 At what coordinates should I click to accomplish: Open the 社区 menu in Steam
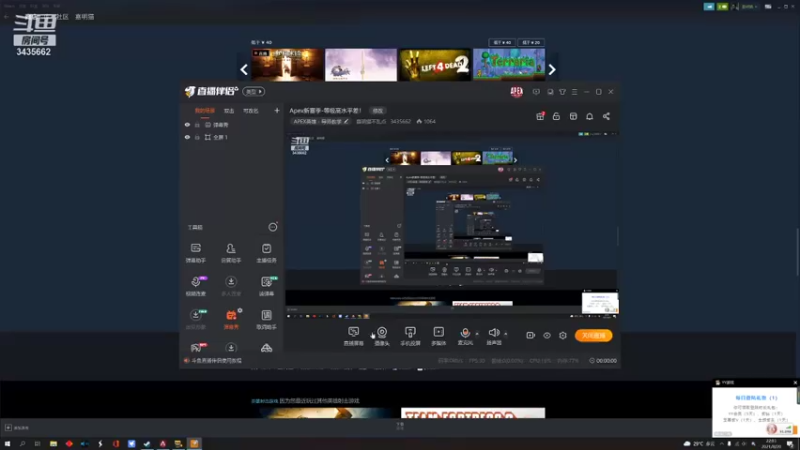click(x=62, y=17)
